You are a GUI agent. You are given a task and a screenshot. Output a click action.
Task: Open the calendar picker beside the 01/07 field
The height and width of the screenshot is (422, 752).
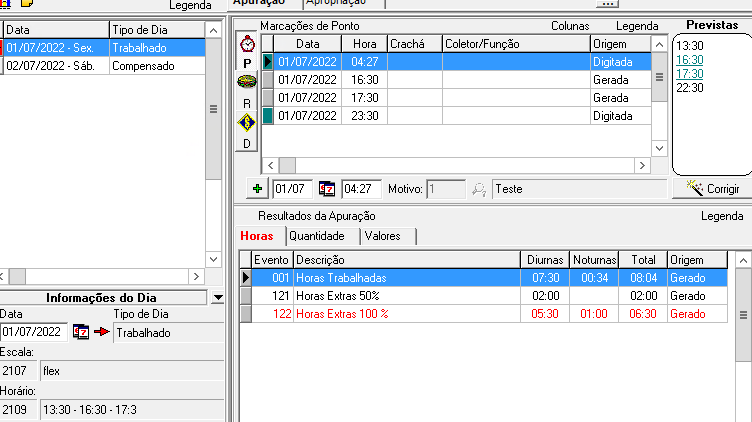point(327,188)
